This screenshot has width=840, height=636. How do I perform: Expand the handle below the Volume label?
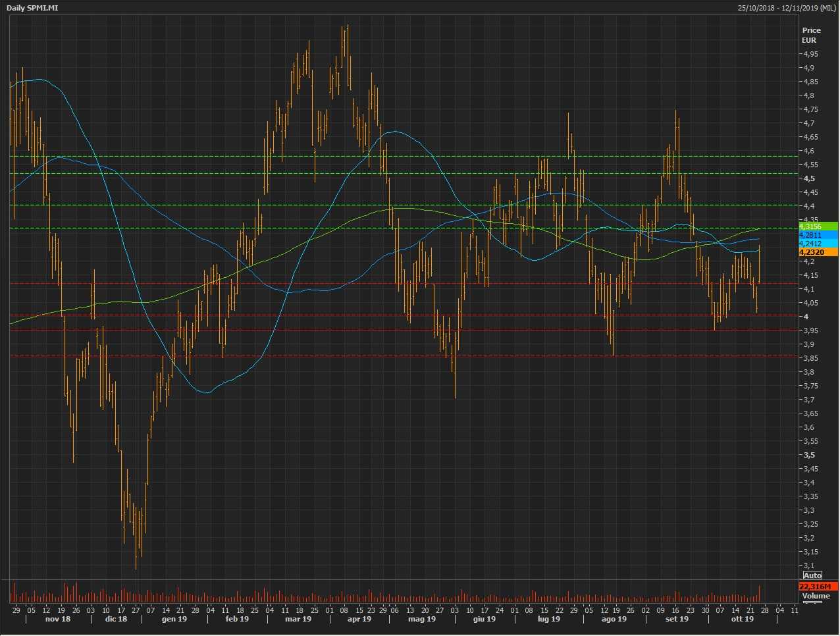click(813, 602)
